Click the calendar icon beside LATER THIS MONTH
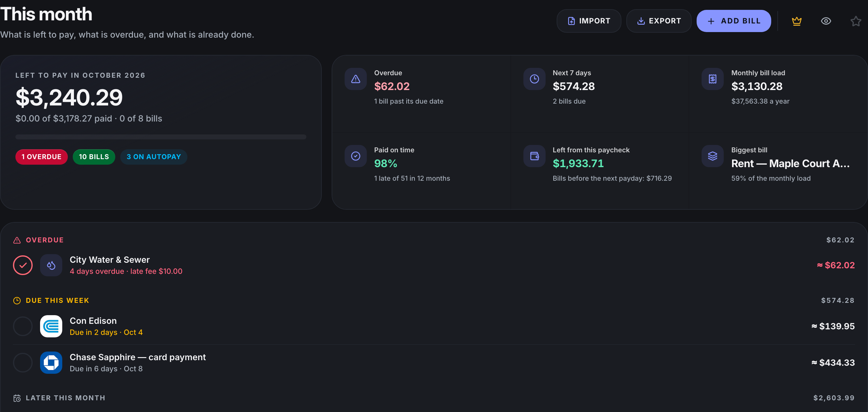 coord(17,398)
